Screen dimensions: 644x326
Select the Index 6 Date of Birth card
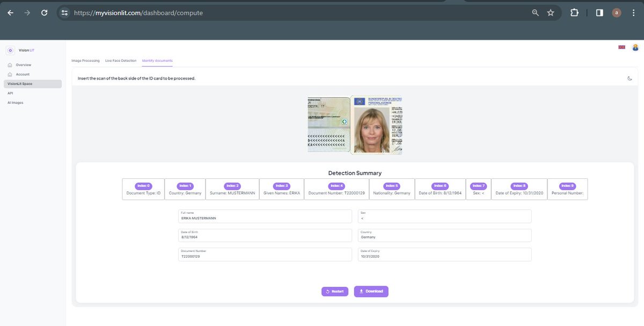(440, 189)
